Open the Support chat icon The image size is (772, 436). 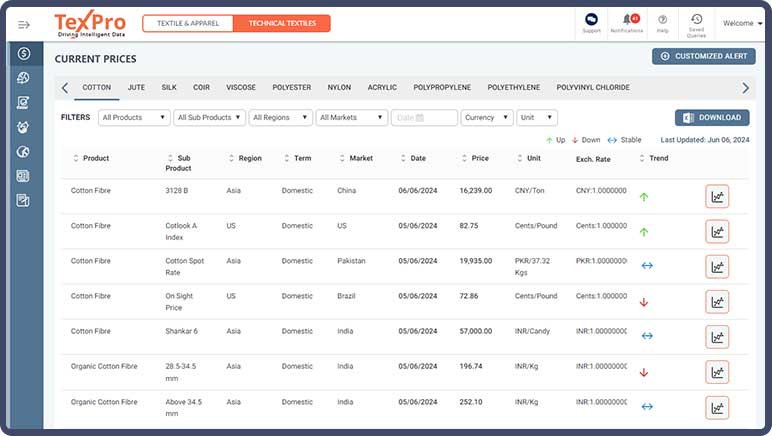(591, 20)
